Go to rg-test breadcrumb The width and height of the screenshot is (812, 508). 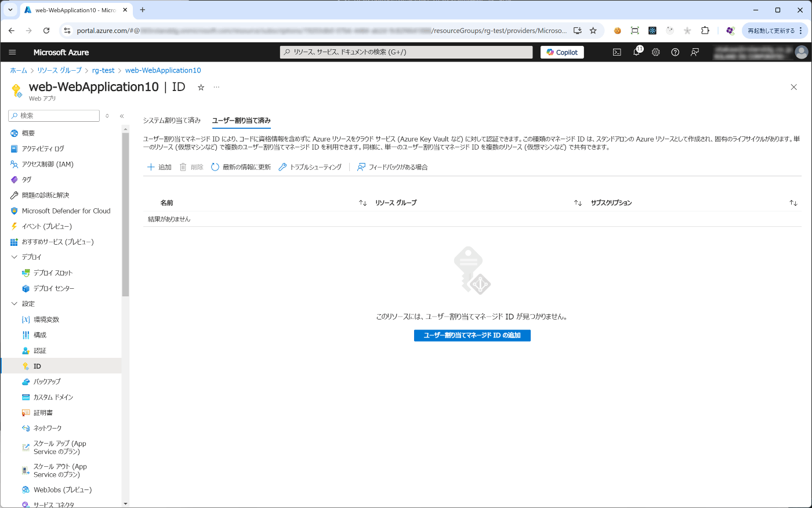click(103, 70)
